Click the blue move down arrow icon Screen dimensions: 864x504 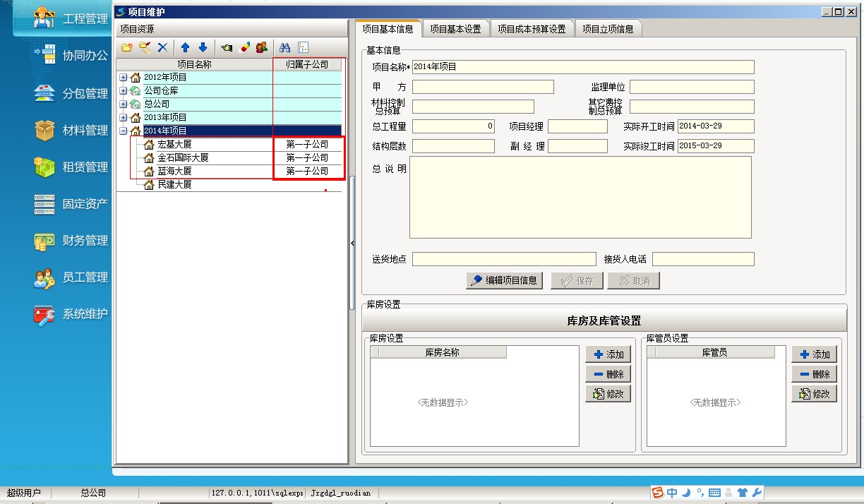coord(203,47)
